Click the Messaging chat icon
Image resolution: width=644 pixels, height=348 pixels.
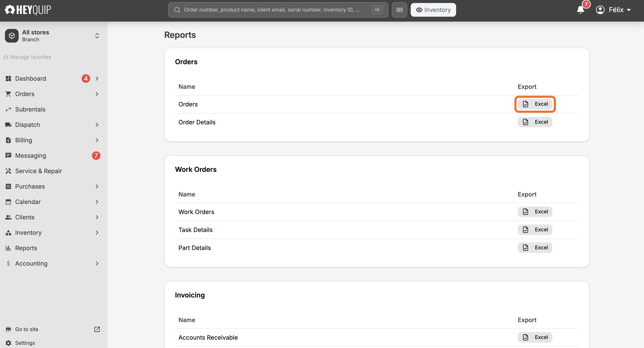pos(8,155)
